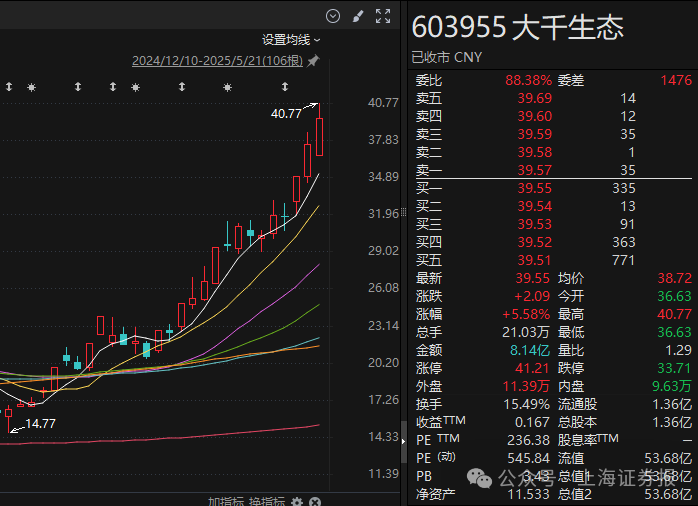
Task: Click the vertical scrollbar beside the price axis
Action: coord(404,442)
